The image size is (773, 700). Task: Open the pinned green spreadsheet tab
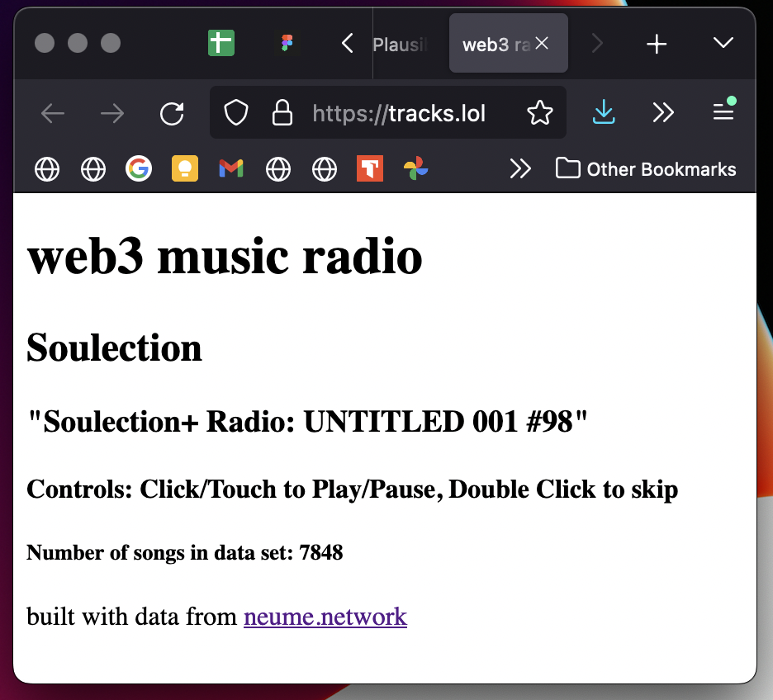coord(221,44)
